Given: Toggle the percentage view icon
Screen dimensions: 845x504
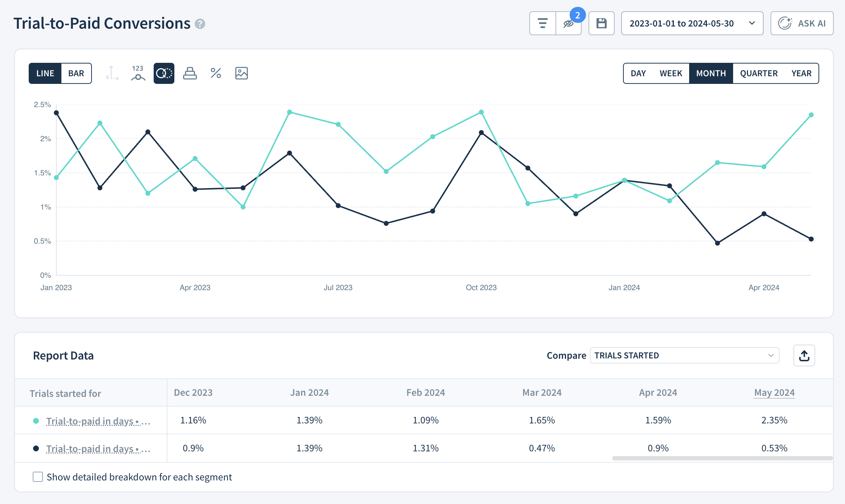Looking at the screenshot, I should coord(216,73).
